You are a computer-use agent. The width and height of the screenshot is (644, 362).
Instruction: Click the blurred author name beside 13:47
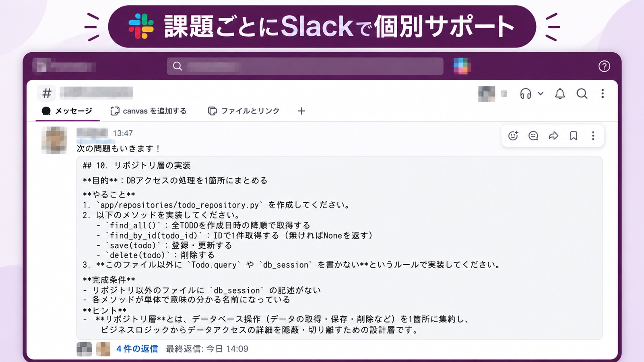(92, 133)
